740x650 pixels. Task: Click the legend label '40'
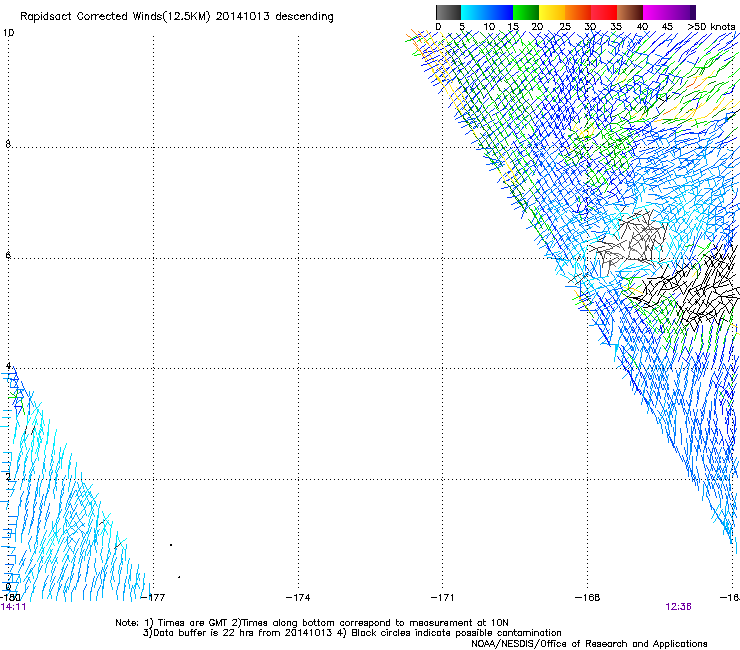coord(642,27)
